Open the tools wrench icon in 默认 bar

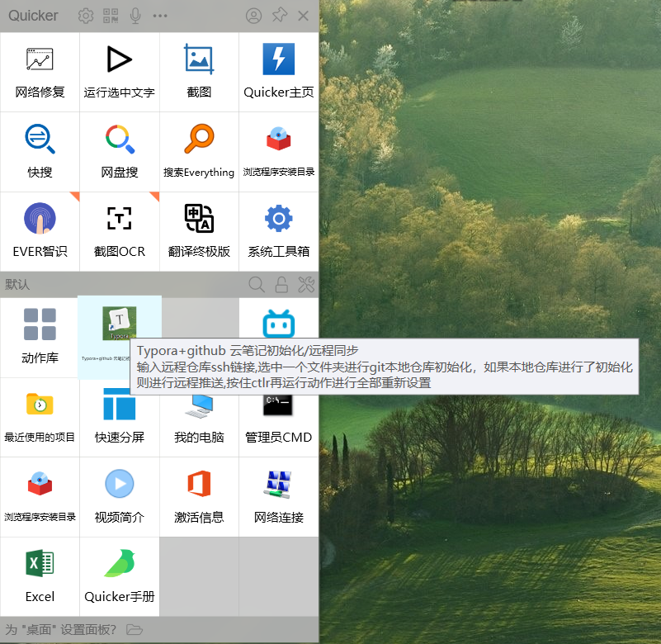[306, 285]
